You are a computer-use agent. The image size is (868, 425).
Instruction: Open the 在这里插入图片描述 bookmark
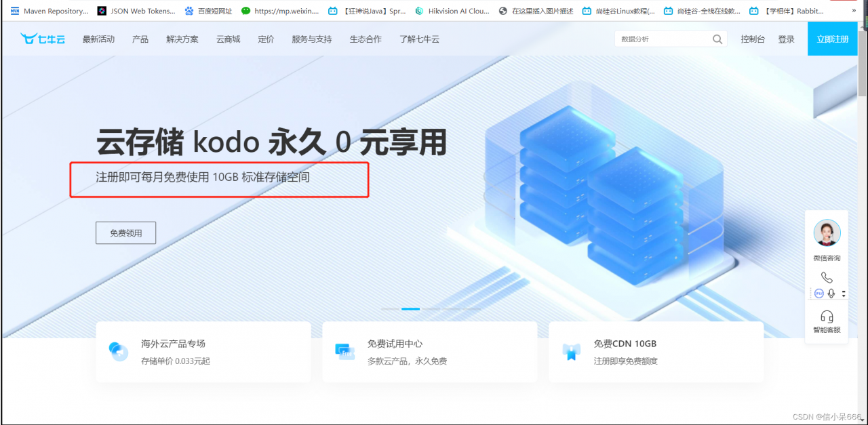[x=536, y=11]
